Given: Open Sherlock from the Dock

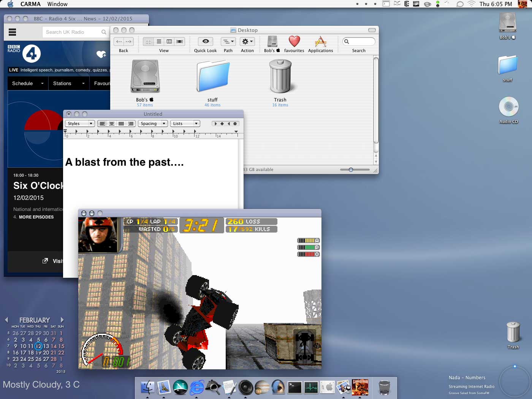Looking at the screenshot, I should point(213,387).
